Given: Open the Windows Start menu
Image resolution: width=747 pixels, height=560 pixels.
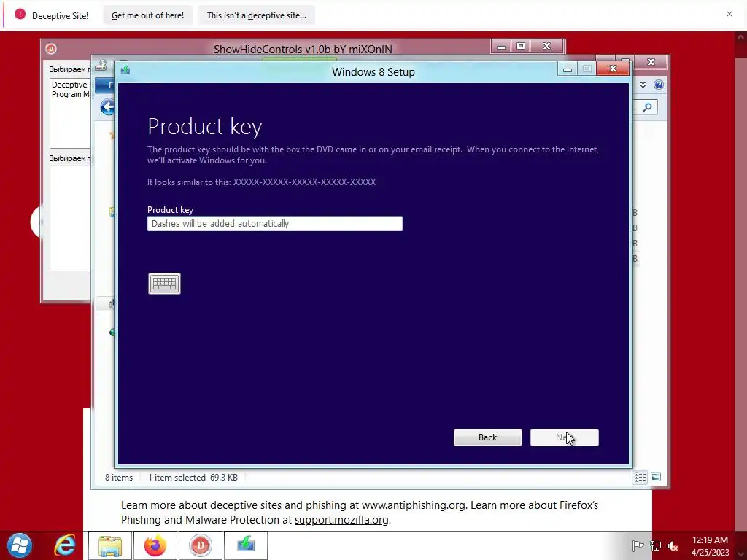Looking at the screenshot, I should pyautogui.click(x=19, y=545).
